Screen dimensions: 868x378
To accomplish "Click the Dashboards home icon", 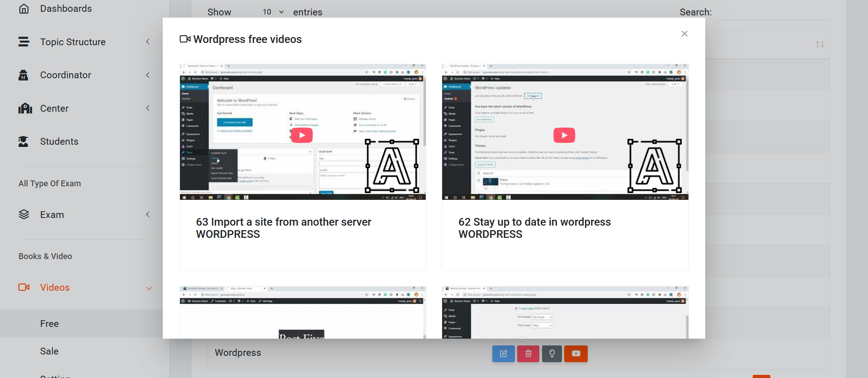I will 24,9.
